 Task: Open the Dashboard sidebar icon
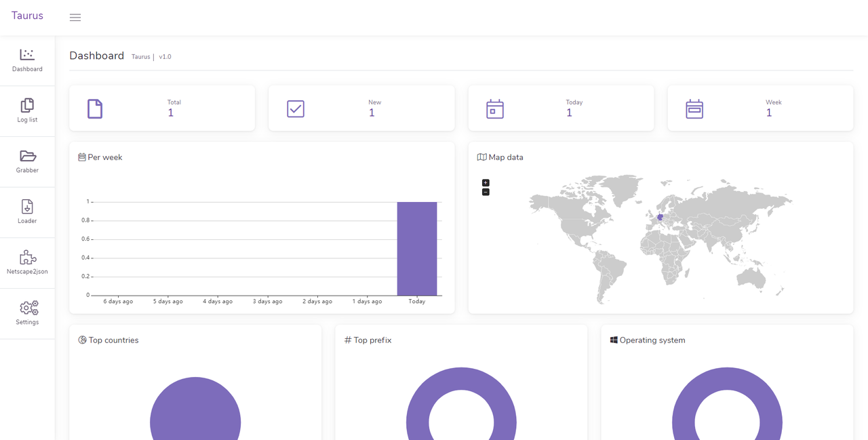point(27,54)
